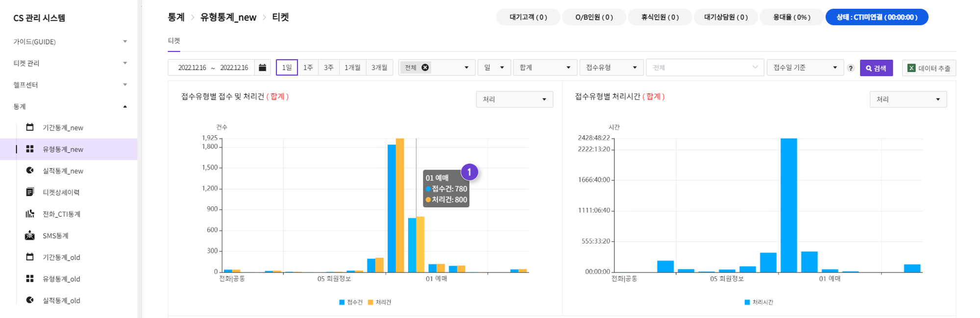980x318 pixels.
Task: Click the 유형통계_old grid icon
Action: tap(30, 279)
